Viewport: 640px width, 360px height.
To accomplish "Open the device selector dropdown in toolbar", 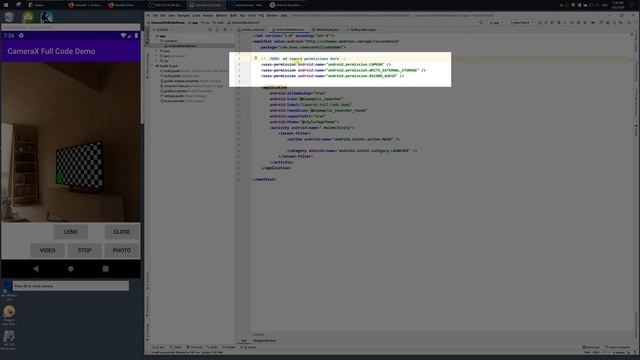I will click(522, 22).
